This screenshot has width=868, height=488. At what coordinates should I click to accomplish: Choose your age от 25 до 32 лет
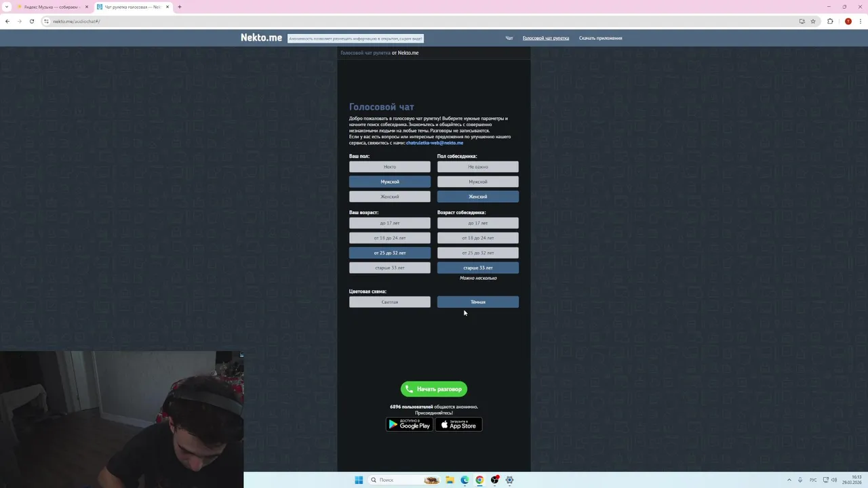pyautogui.click(x=390, y=253)
